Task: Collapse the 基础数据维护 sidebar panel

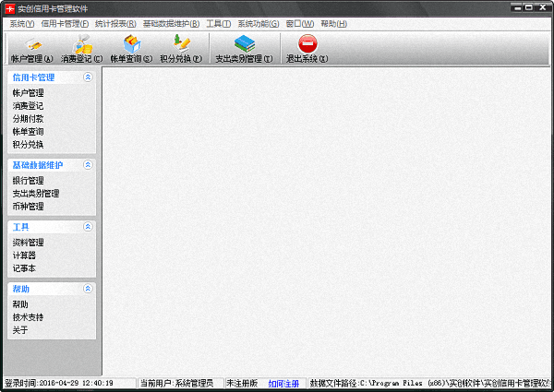Action: (x=88, y=165)
